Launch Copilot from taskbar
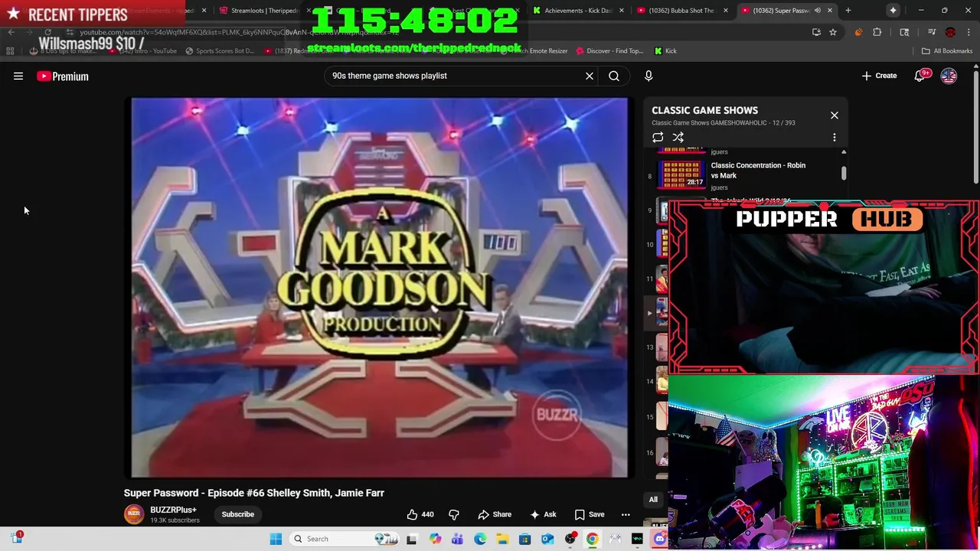980x551 pixels. point(435,539)
